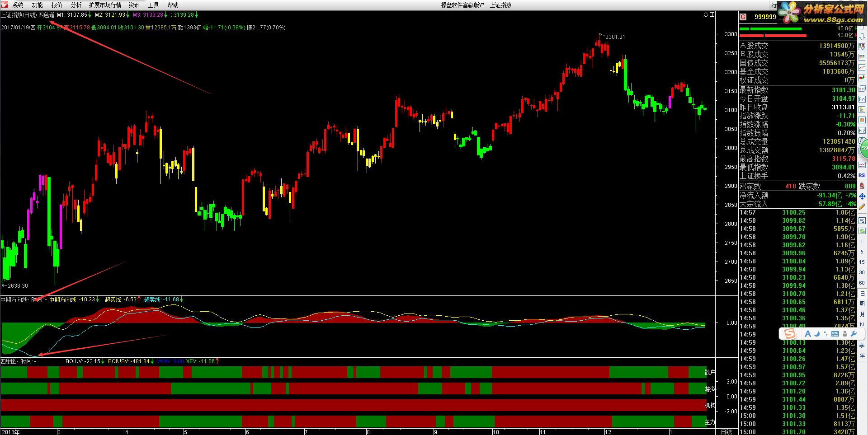
Task: Switch to the intraday line chart icon
Action: coord(862,67)
